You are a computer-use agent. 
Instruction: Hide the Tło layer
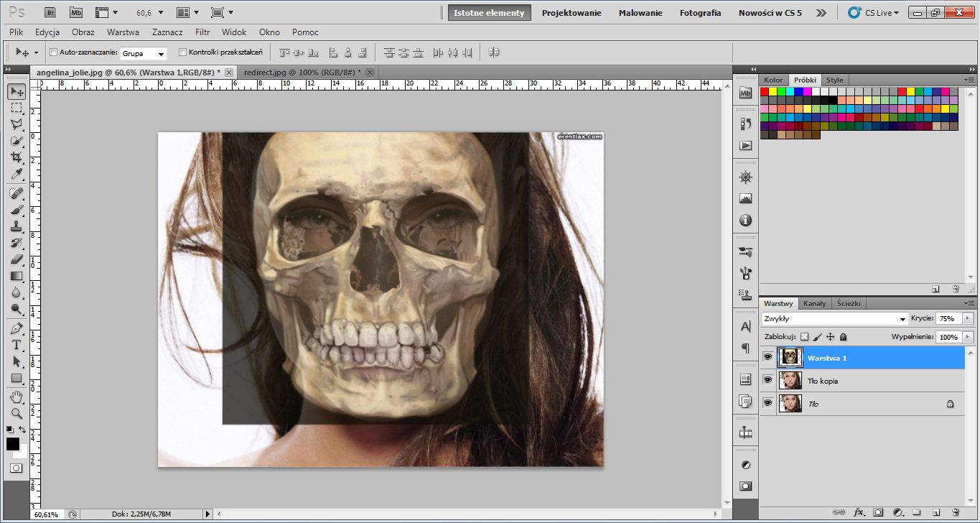(x=767, y=403)
